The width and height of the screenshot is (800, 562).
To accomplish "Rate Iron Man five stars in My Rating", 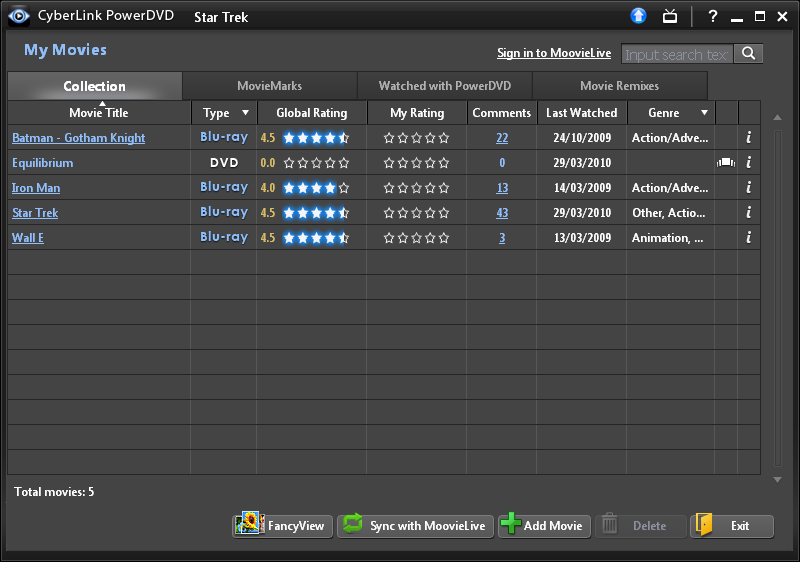I will [444, 188].
